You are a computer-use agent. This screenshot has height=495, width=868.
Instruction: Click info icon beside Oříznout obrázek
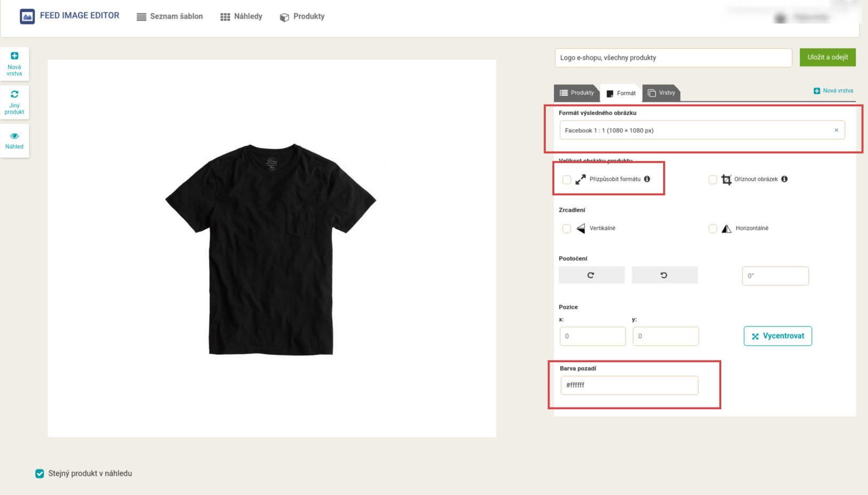[784, 179]
